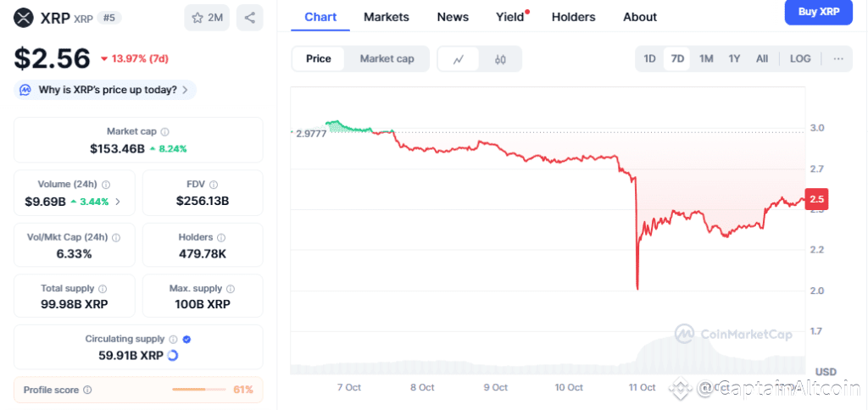Click the Profile score progress bar
Image resolution: width=868 pixels, height=410 pixels.
[x=199, y=390]
